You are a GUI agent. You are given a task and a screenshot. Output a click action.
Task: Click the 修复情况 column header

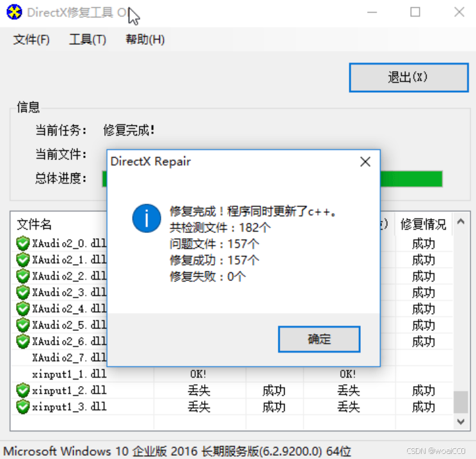click(423, 225)
